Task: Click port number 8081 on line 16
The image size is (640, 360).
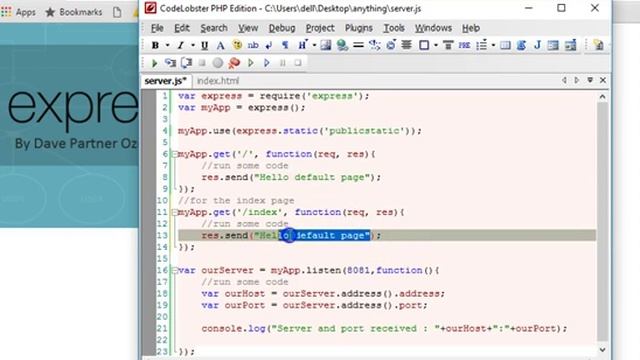Action: coord(358,270)
